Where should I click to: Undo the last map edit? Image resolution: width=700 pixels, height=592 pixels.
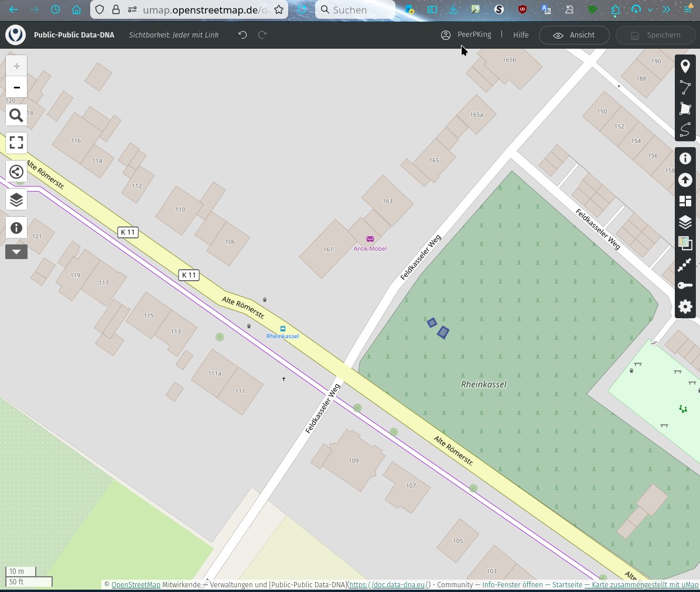tap(242, 35)
